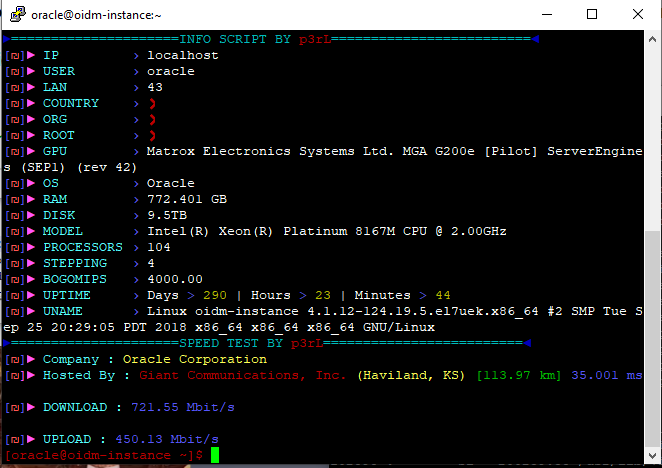Click the upload speed '450.13 Mbit/s'
Image resolution: width=662 pixels, height=468 pixels.
tap(167, 439)
